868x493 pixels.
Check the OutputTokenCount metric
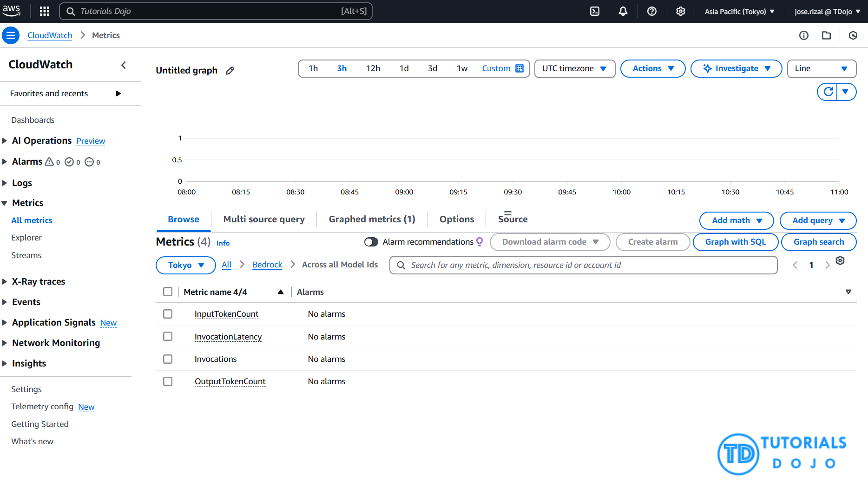168,381
